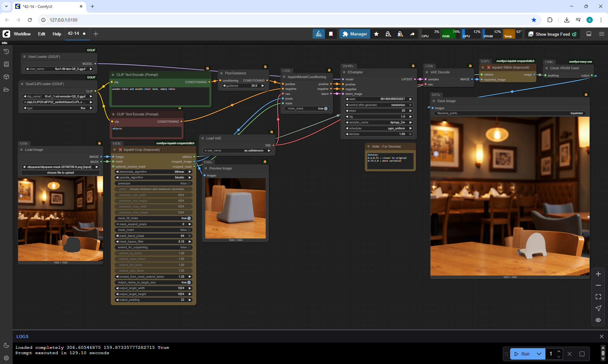Click the Fit View icon

point(598,297)
